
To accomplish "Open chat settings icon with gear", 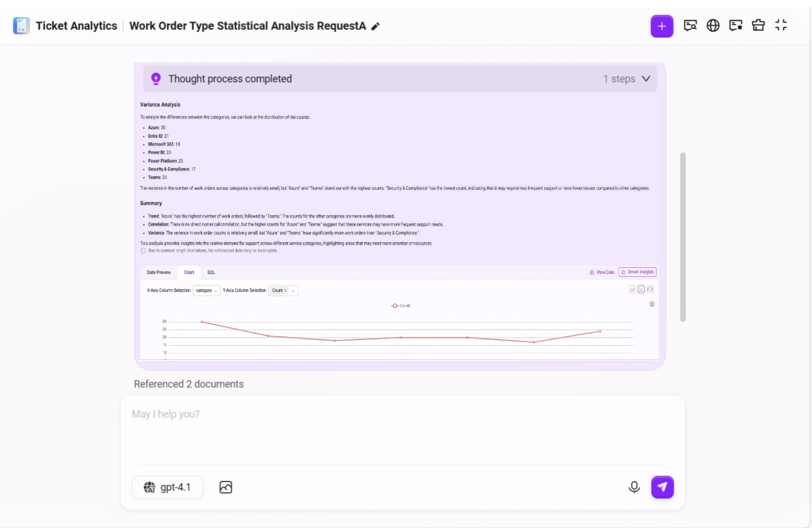I will coord(736,25).
